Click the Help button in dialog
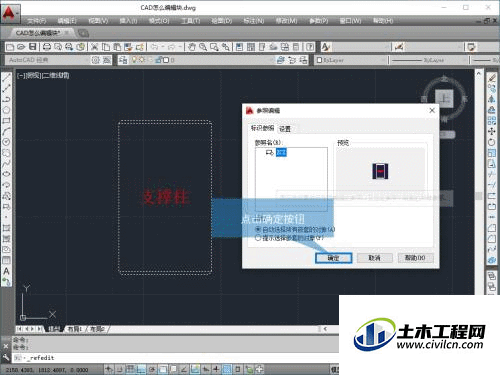 pos(415,258)
